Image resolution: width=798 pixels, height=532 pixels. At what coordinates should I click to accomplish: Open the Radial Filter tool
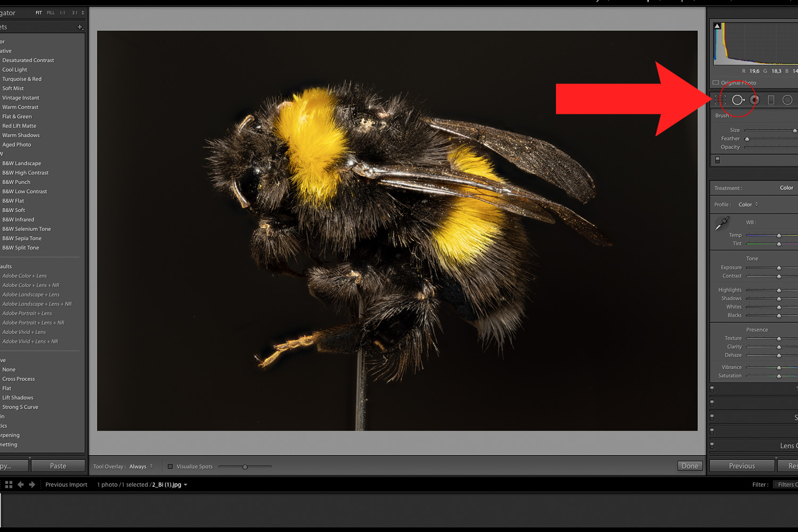[x=787, y=99]
